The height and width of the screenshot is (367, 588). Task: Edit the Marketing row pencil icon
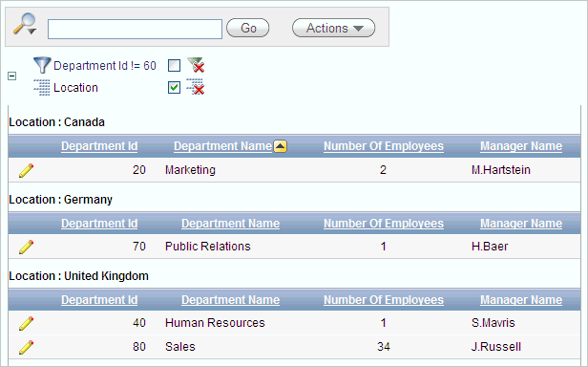coord(27,170)
